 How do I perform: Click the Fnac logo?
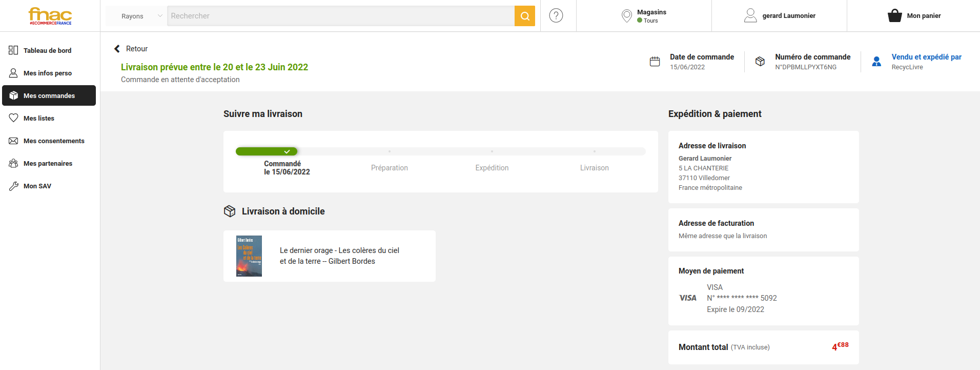(x=50, y=16)
